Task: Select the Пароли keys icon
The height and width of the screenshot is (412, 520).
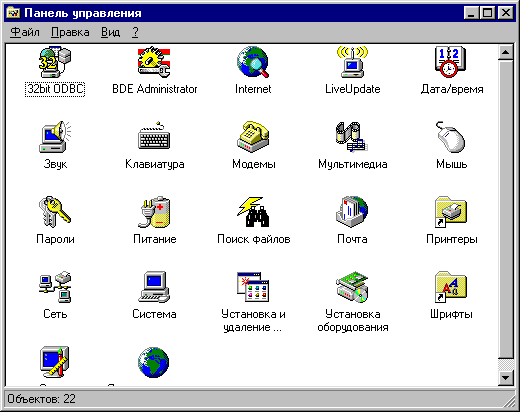Action: [x=55, y=212]
